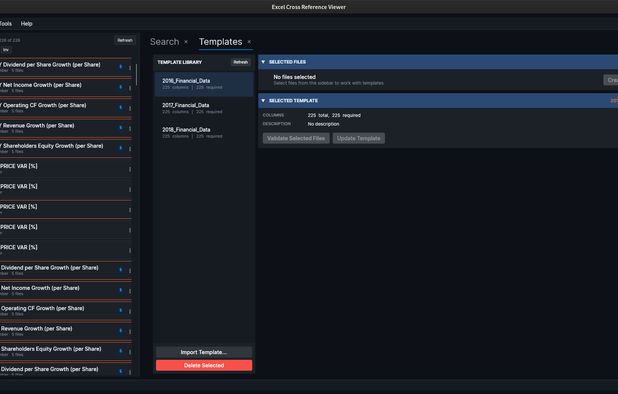618x394 pixels.
Task: Open kebab menu on 'Y Shareholders Equity Growth' row
Action: click(x=130, y=149)
